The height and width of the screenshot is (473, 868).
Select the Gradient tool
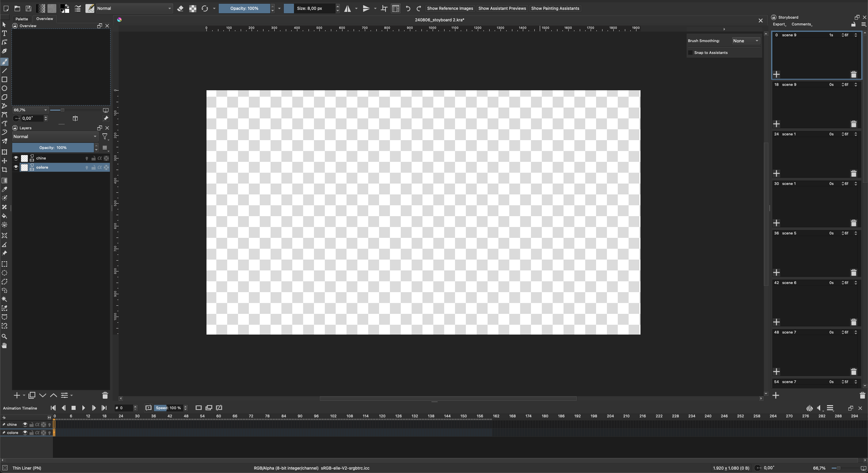pyautogui.click(x=4, y=181)
